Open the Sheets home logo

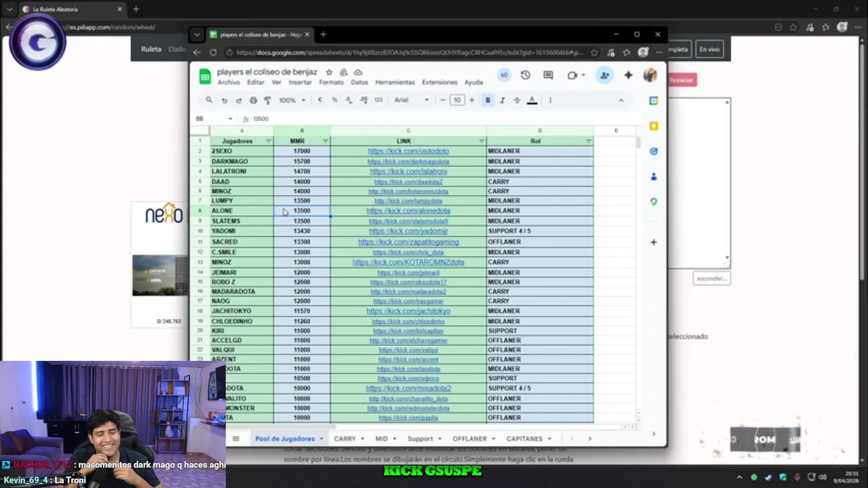click(x=205, y=77)
